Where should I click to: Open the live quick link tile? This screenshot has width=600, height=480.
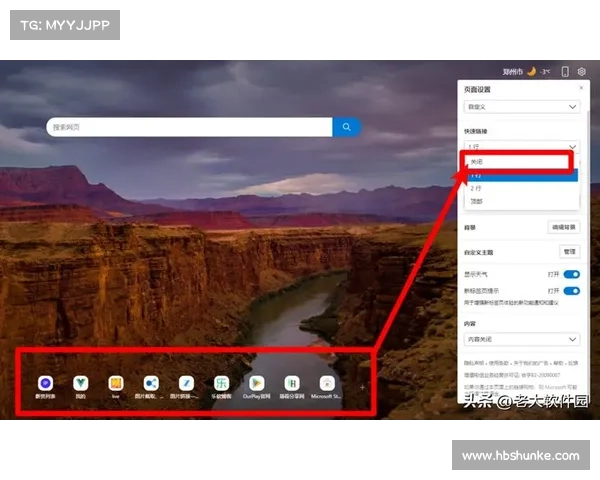pos(116,383)
